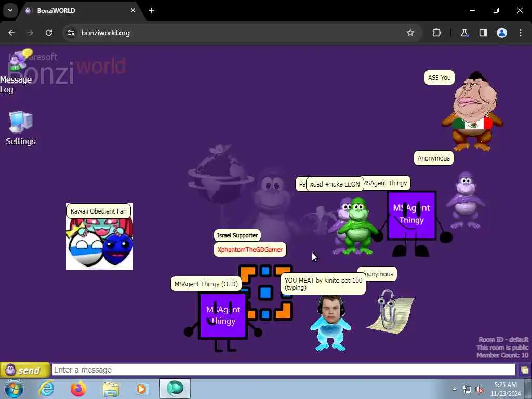Click the XphantomTheGDGamer red name tag

click(x=250, y=250)
